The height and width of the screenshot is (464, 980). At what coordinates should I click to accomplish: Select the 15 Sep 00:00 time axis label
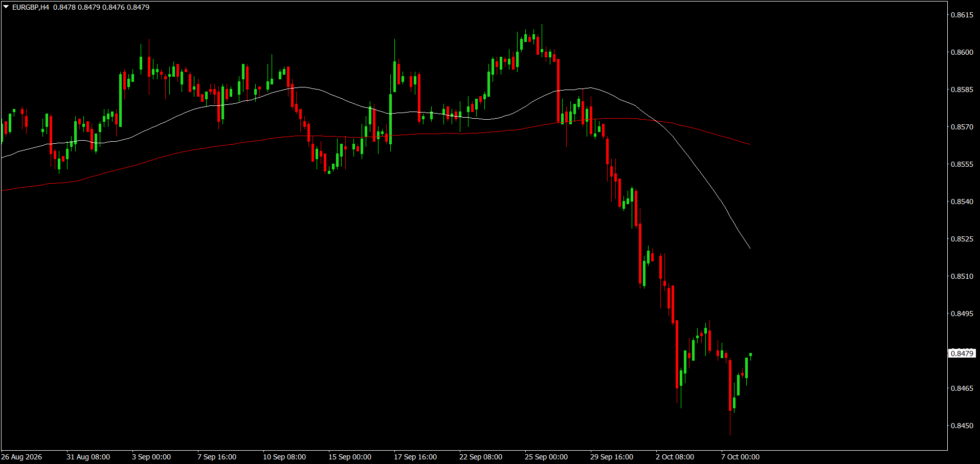point(350,457)
